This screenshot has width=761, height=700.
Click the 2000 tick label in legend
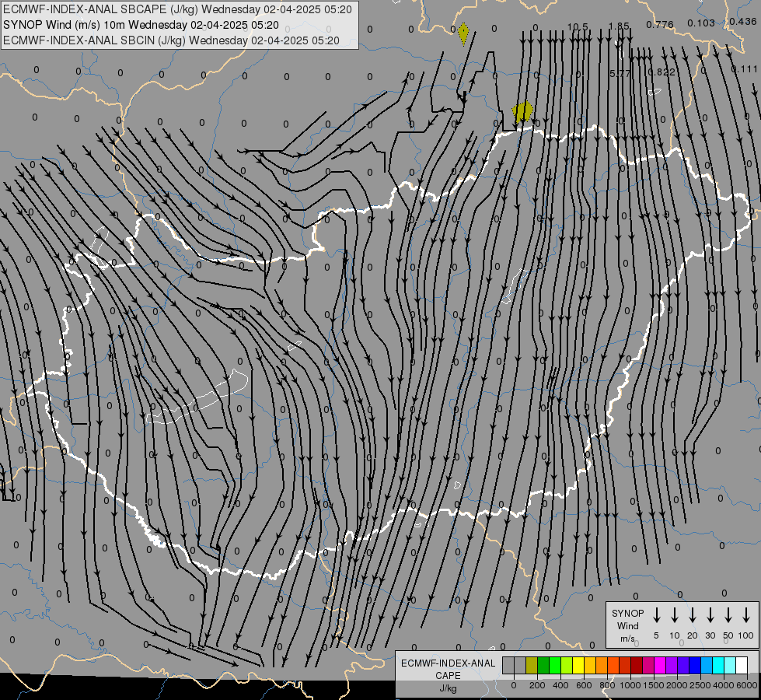tap(677, 685)
